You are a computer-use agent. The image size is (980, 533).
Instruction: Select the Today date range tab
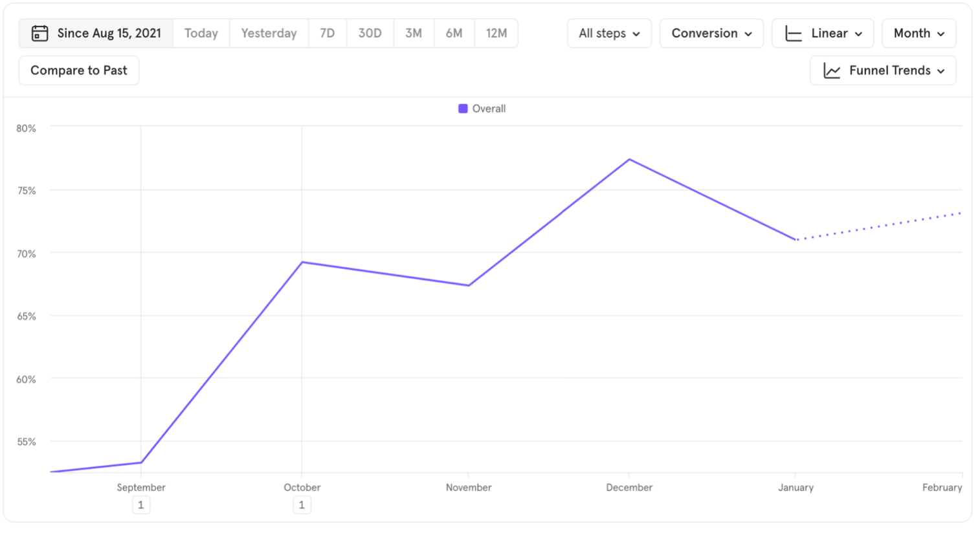(201, 34)
